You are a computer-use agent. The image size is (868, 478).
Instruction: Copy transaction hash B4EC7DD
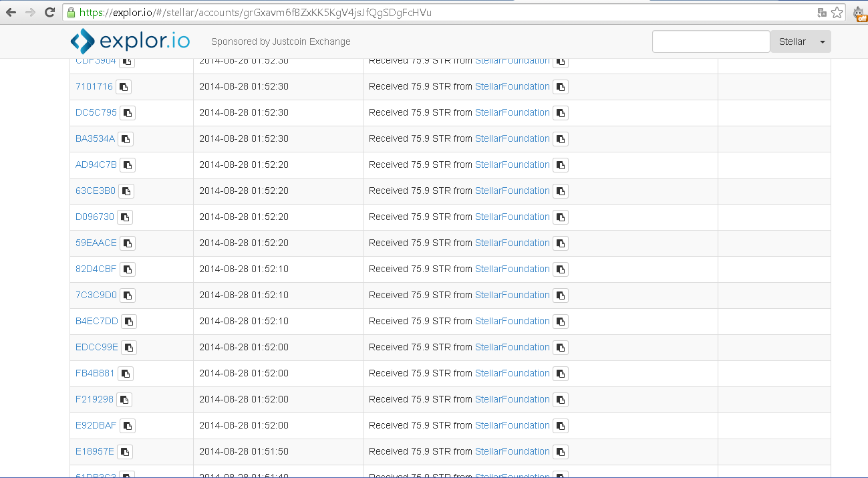[x=129, y=322]
